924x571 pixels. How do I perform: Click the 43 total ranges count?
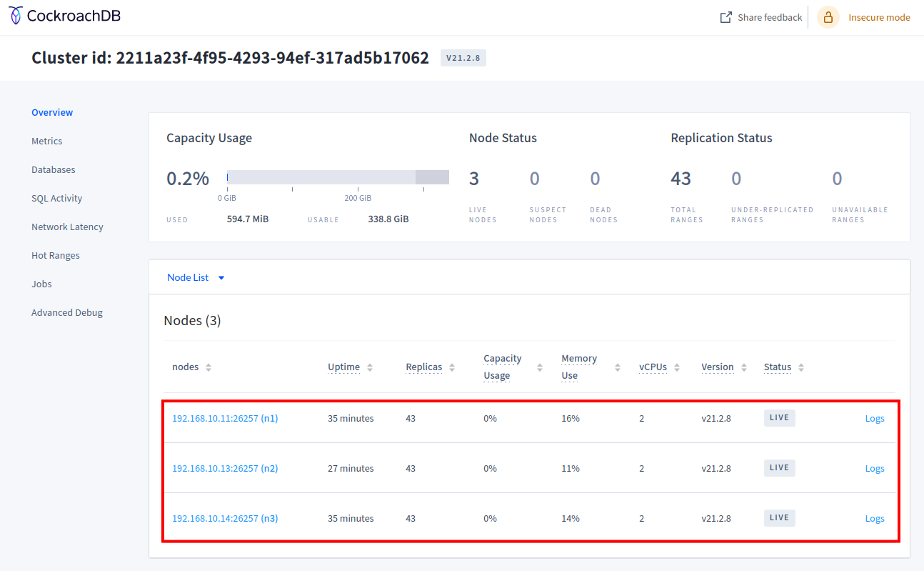point(681,179)
